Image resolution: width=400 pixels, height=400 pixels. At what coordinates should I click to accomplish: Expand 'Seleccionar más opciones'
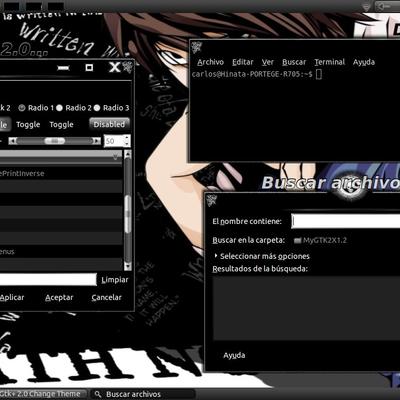(262, 256)
